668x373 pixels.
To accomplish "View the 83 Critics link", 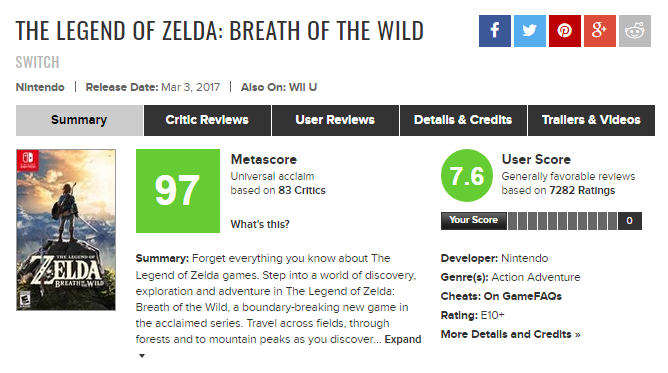I will (x=302, y=190).
